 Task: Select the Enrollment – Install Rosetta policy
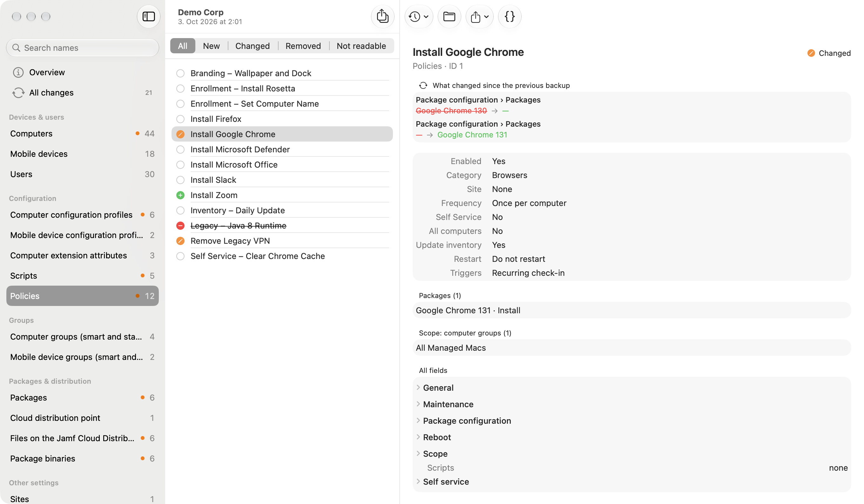pyautogui.click(x=282, y=89)
